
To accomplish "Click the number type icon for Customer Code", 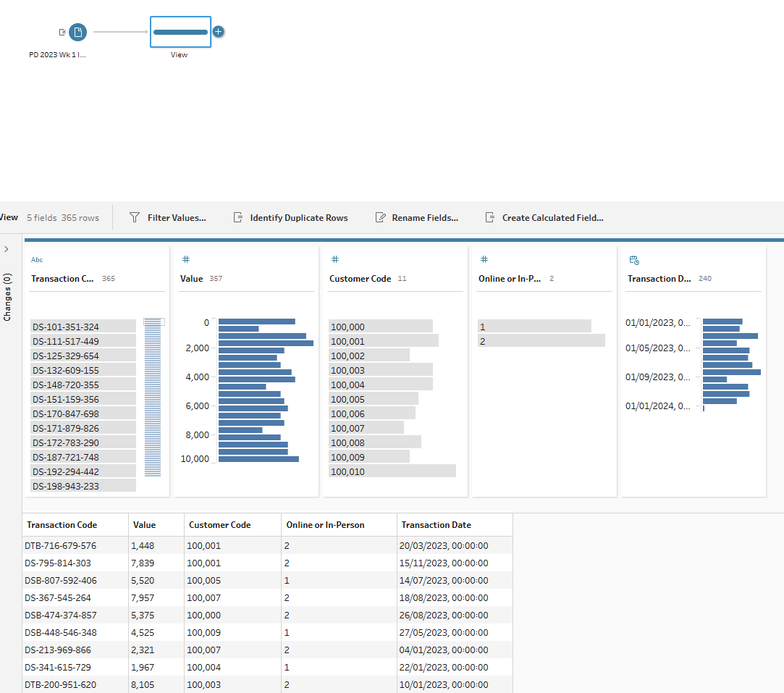I will click(x=334, y=260).
